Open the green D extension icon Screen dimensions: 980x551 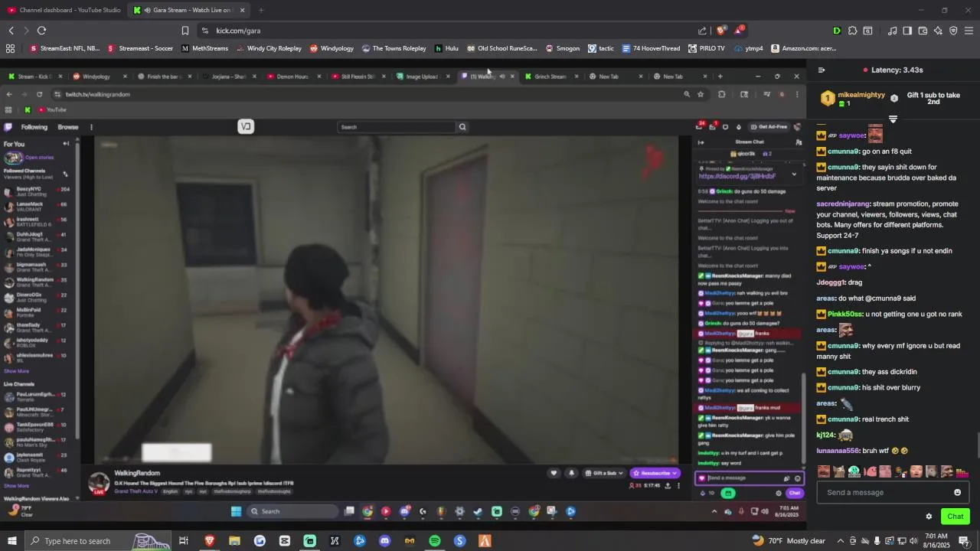pos(837,31)
